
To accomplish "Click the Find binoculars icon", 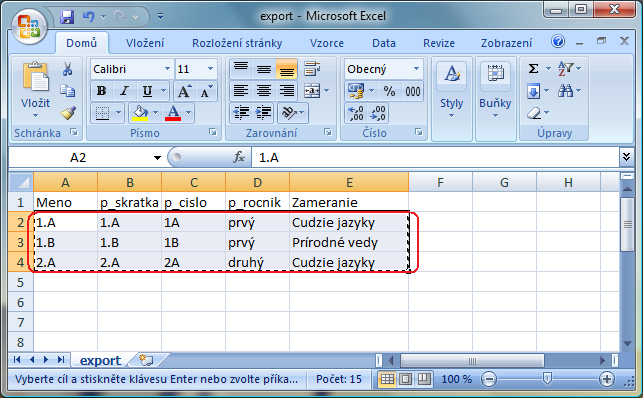I will tap(565, 91).
